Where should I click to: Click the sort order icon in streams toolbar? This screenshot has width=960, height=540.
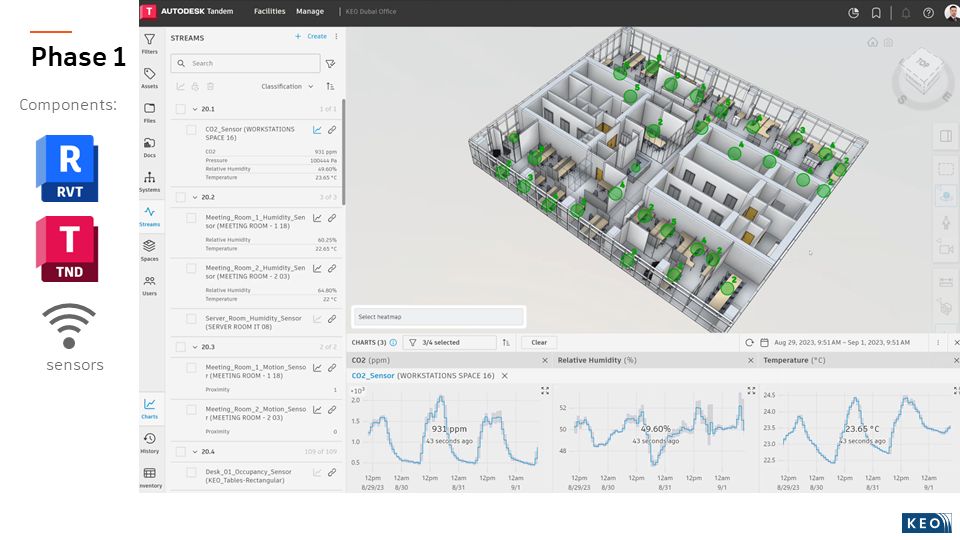point(330,86)
